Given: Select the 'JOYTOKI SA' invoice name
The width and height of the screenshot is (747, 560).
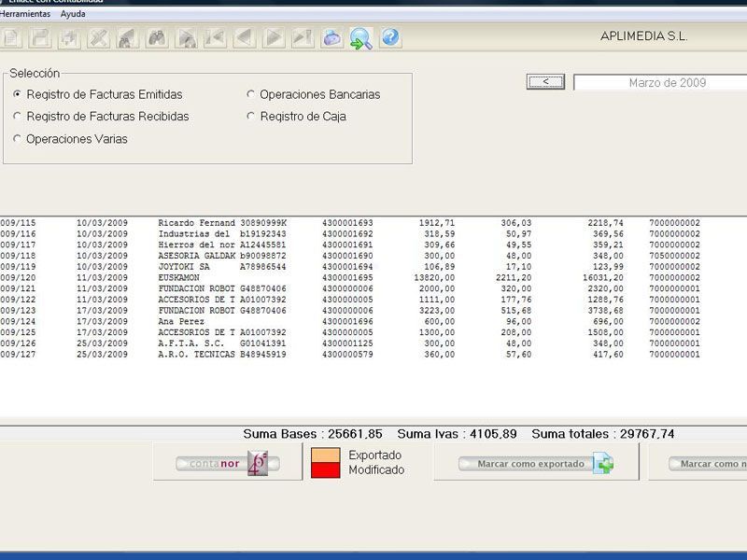Looking at the screenshot, I should 184,267.
